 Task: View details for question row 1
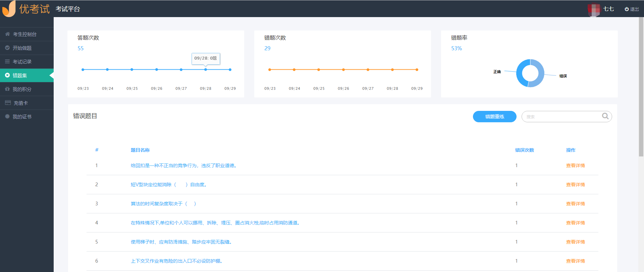(x=575, y=165)
